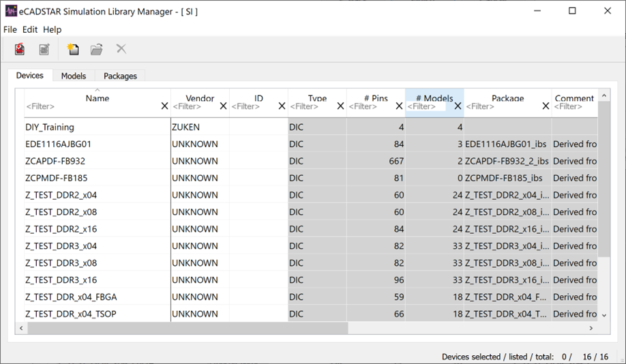626x364 pixels.
Task: Click the EDE1116AJBG01_ibs package cell
Action: (508, 144)
